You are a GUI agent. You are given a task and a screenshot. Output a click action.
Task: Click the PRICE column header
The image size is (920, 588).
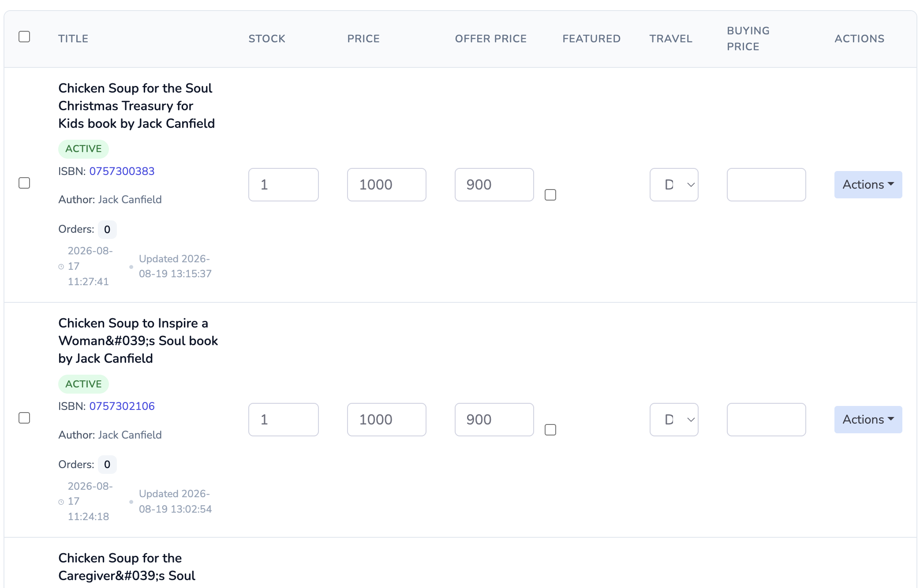coord(363,39)
